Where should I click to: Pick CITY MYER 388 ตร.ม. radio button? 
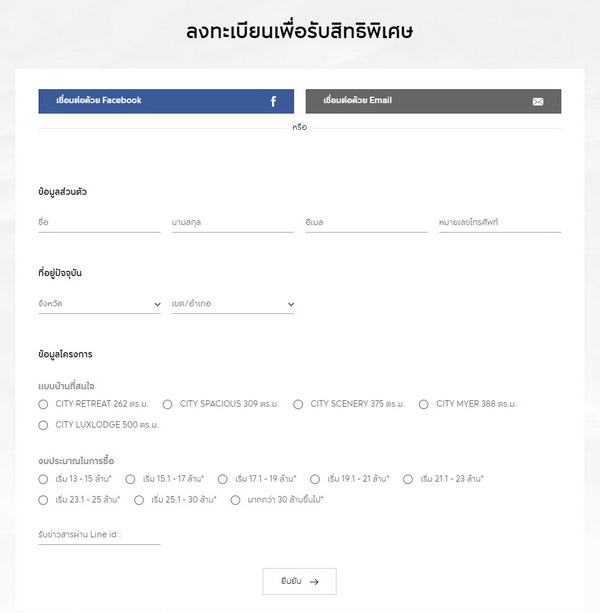(x=424, y=404)
